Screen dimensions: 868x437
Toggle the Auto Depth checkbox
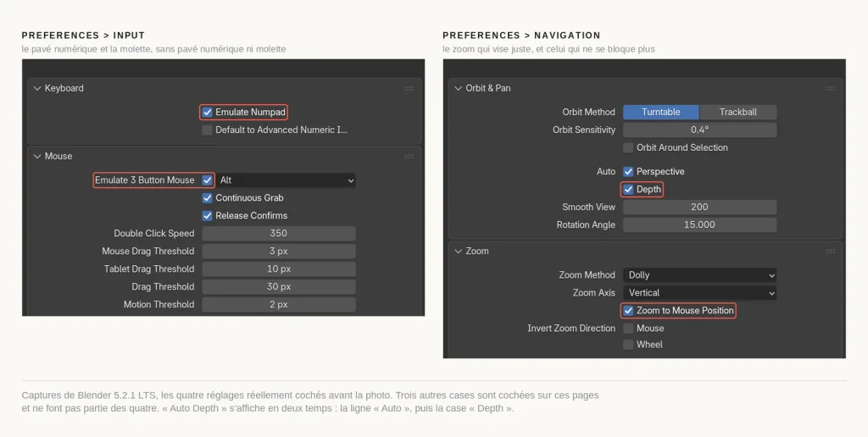[x=628, y=189]
